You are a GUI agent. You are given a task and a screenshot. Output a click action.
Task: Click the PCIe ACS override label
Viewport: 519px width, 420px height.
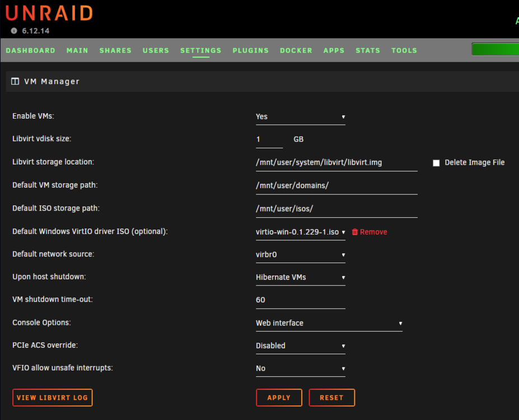coord(45,345)
